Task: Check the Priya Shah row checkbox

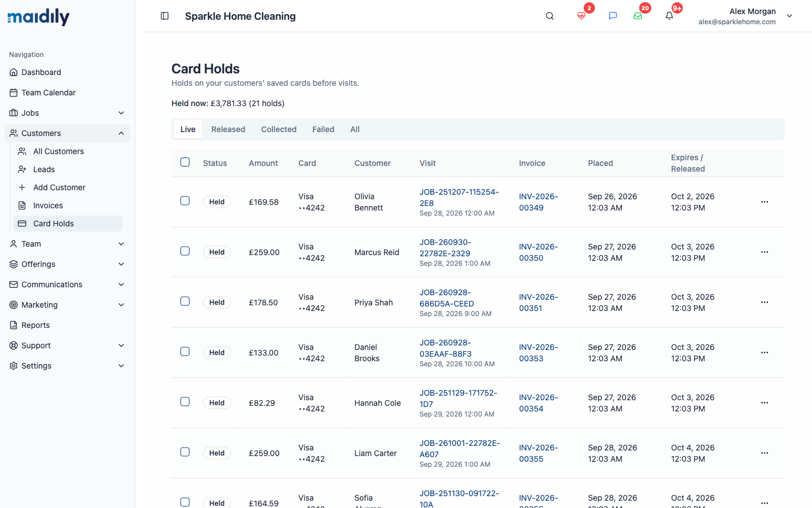Action: 185,301
